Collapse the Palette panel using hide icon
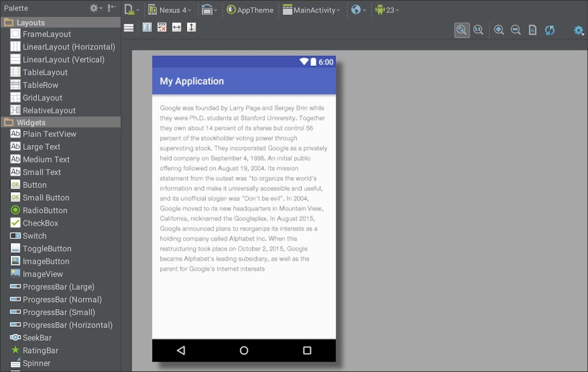Viewport: 588px width, 372px height. pyautogui.click(x=111, y=8)
